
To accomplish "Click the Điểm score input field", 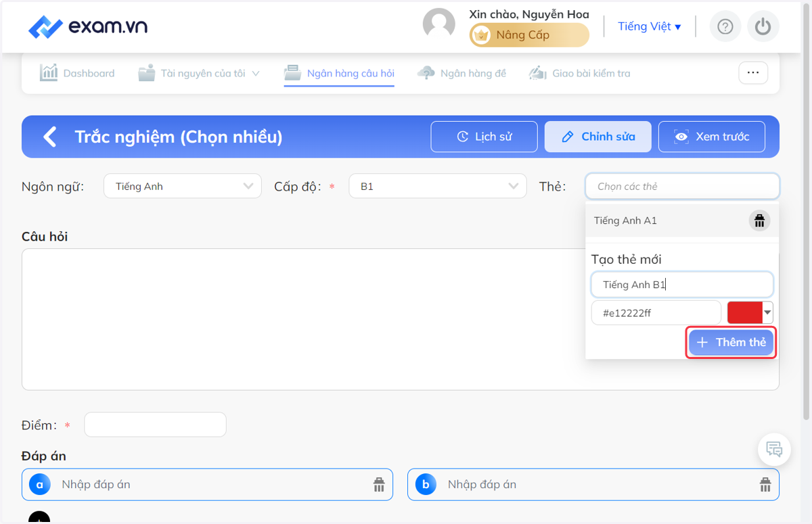I will [155, 425].
